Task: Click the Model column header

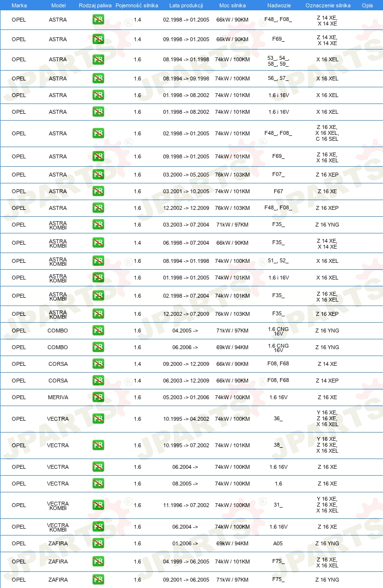Action: [58, 5]
